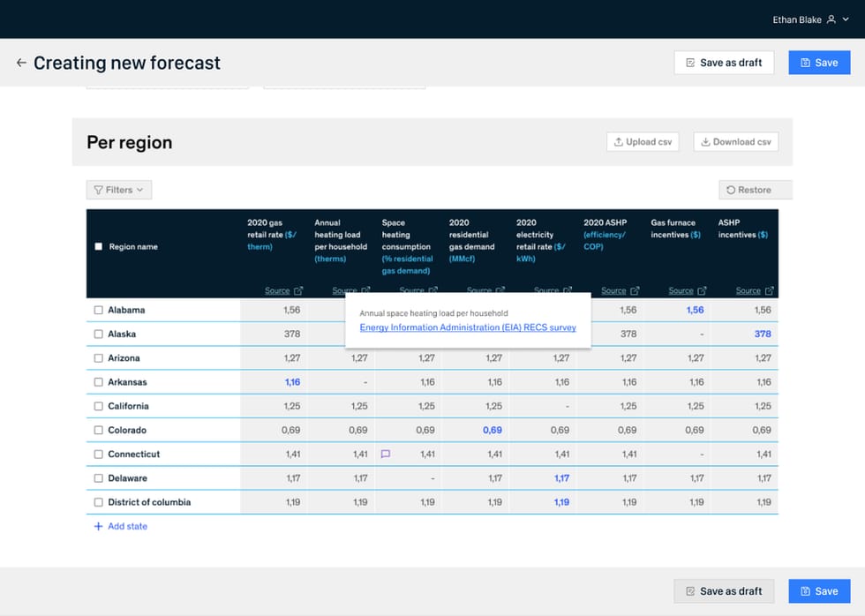Expand the account menu chevron in top bar
The image size is (865, 616).
point(846,19)
